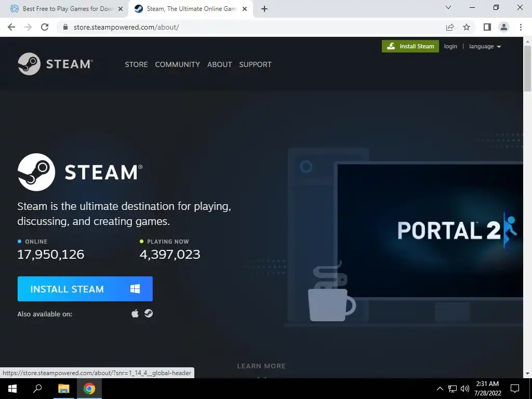Viewport: 532px width, 399px height.
Task: Open the tab search chevron
Action: 448,7
